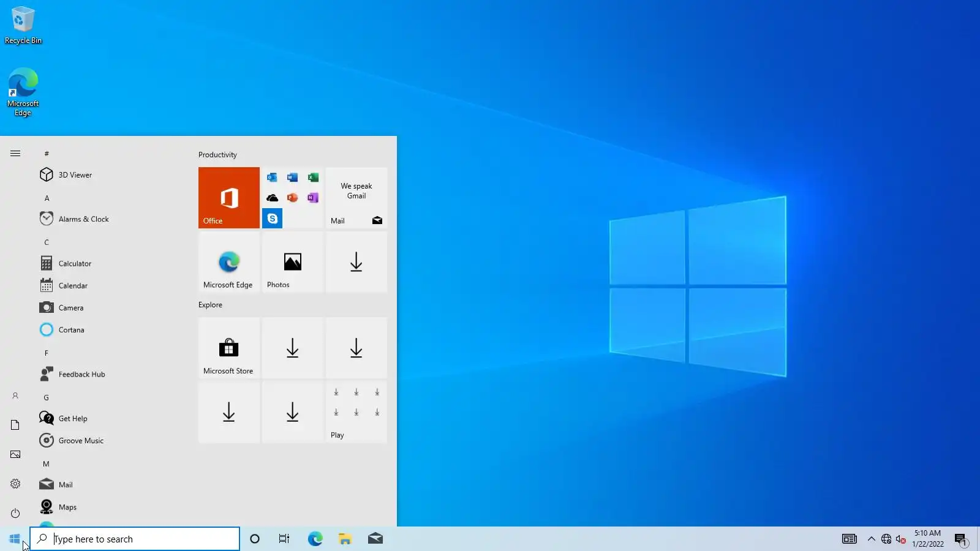Viewport: 980px width, 551px height.
Task: Open PowerPoint from the small tile
Action: 292,198
